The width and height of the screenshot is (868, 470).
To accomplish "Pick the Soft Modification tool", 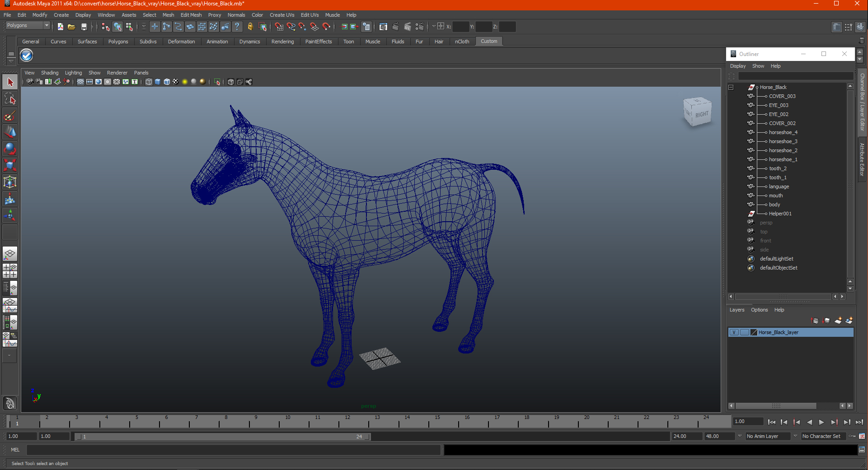I will [10, 199].
